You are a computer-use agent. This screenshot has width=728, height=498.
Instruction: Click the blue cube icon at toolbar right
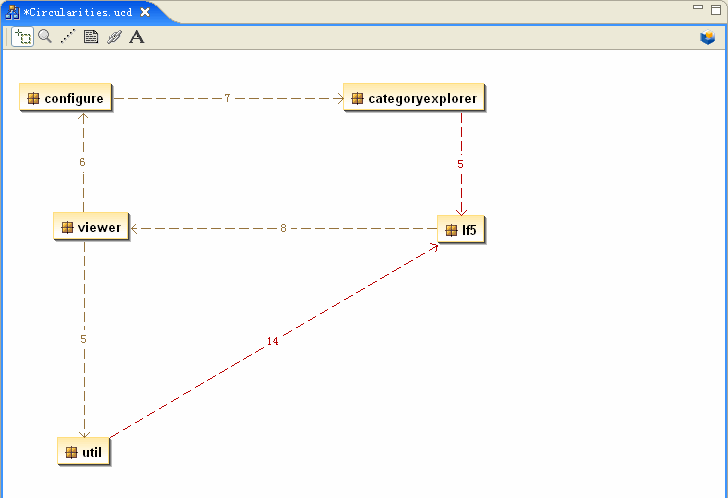708,37
